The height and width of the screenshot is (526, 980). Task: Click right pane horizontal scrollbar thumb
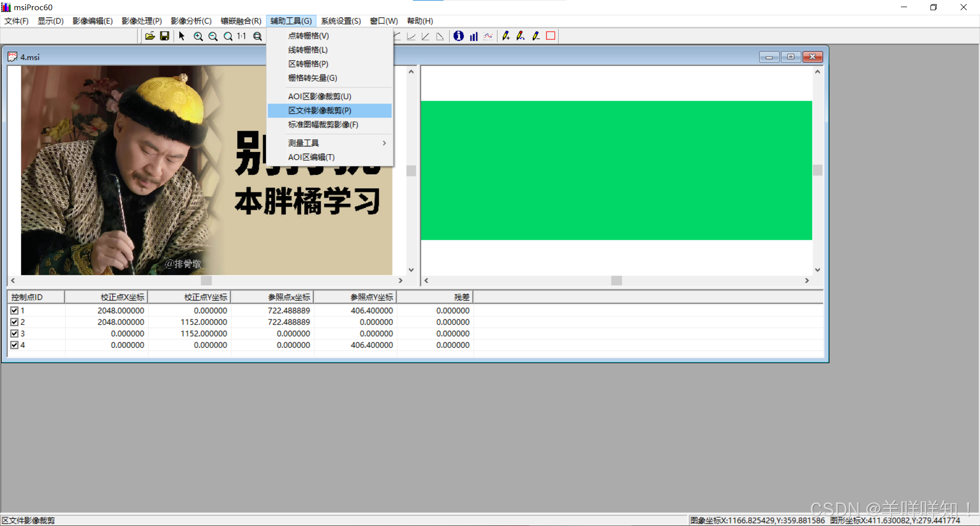point(617,281)
